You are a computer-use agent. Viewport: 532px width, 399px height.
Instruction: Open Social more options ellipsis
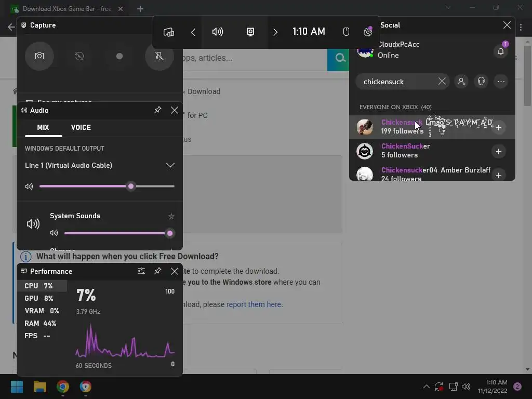click(x=501, y=82)
